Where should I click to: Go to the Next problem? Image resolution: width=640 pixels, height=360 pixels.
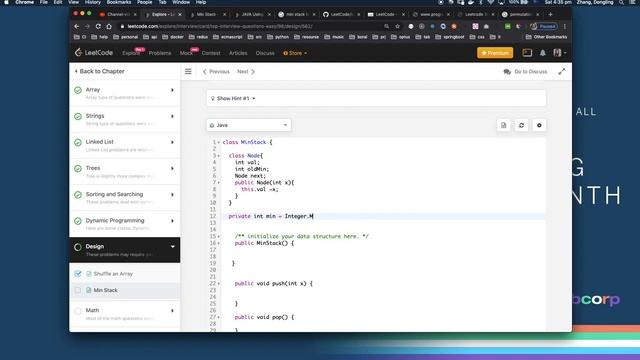(246, 71)
